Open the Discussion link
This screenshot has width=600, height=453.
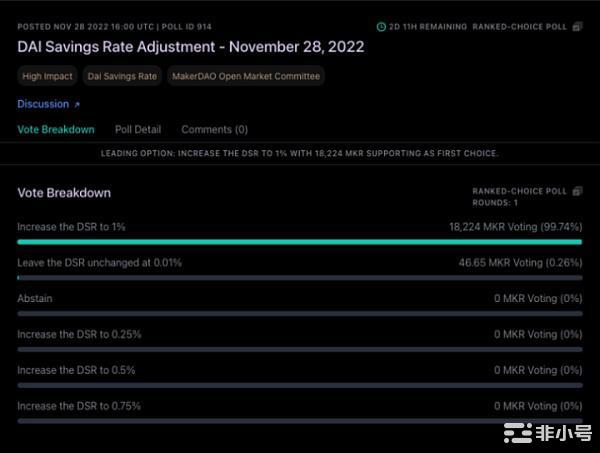[43, 104]
